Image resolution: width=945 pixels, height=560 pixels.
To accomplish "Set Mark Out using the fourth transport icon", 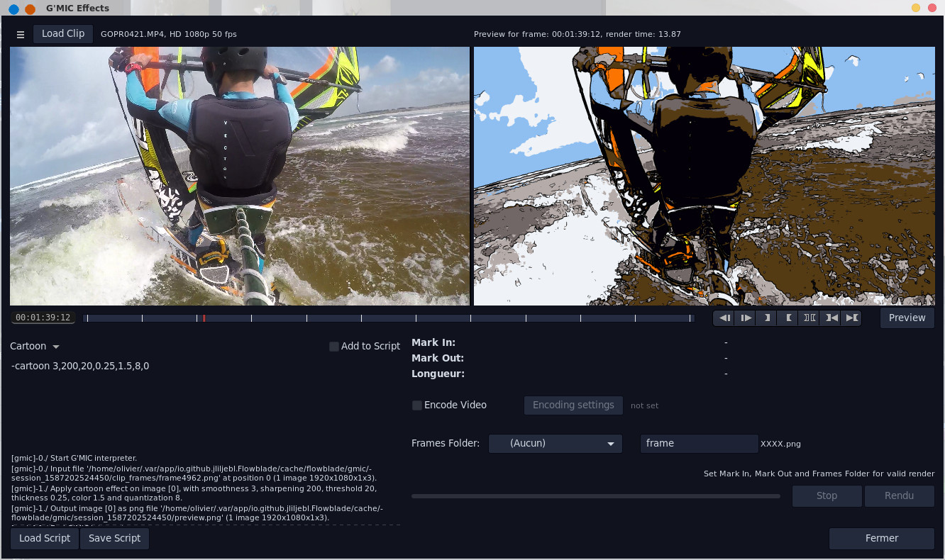I will 787,318.
